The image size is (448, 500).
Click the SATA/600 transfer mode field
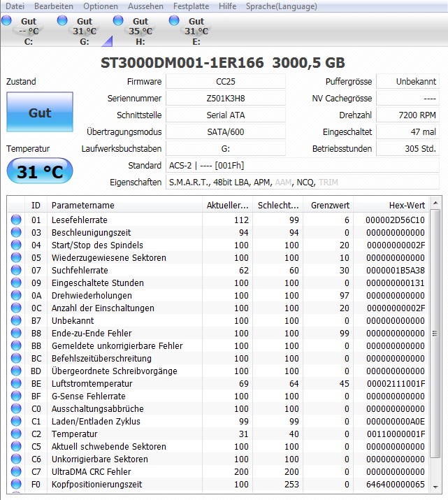pyautogui.click(x=226, y=131)
